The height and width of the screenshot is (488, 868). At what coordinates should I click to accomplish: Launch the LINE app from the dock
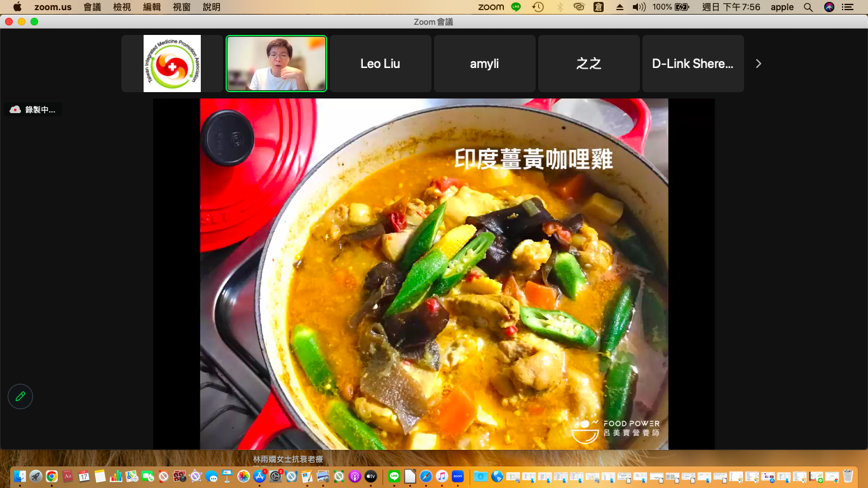coord(394,476)
